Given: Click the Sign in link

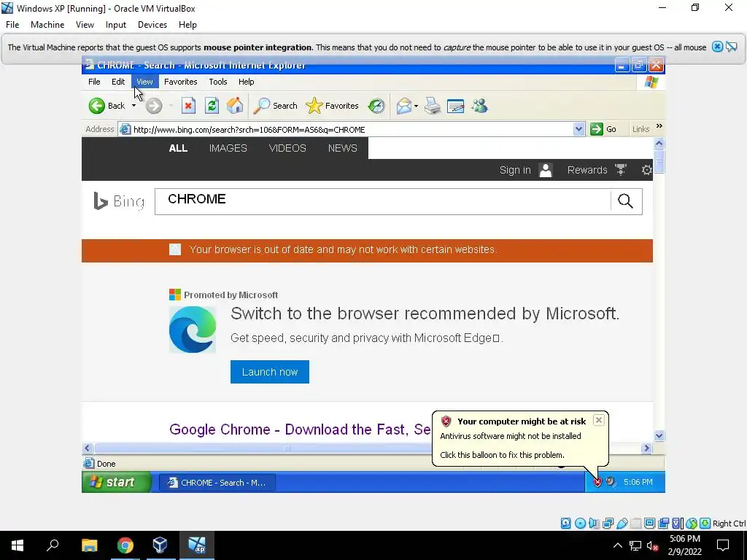Looking at the screenshot, I should coord(515,170).
